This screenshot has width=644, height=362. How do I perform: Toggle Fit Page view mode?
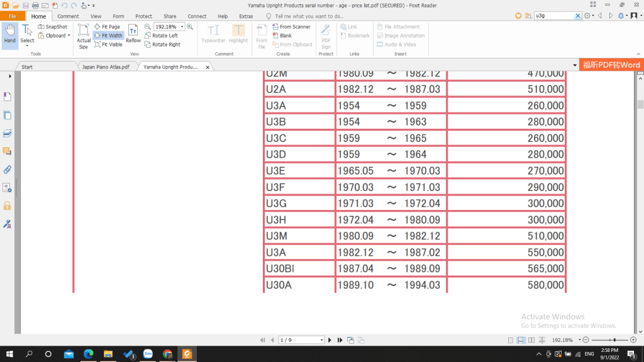[x=106, y=27]
